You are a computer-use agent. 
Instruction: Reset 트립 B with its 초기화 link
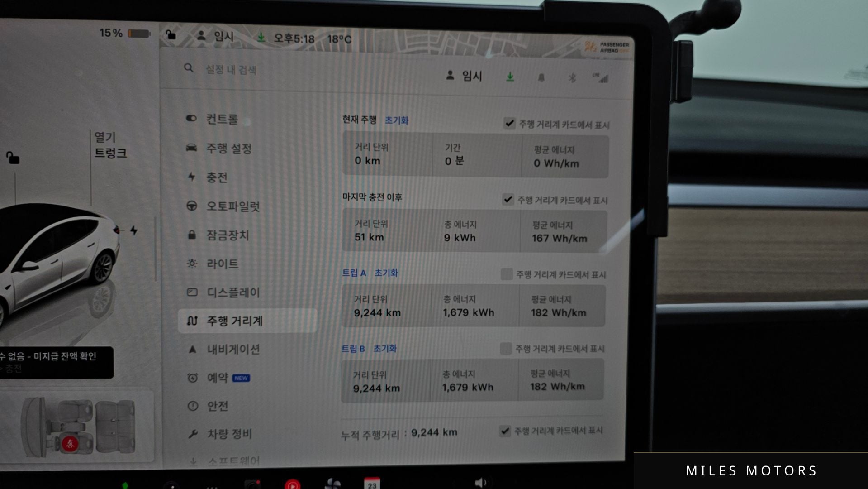(385, 348)
